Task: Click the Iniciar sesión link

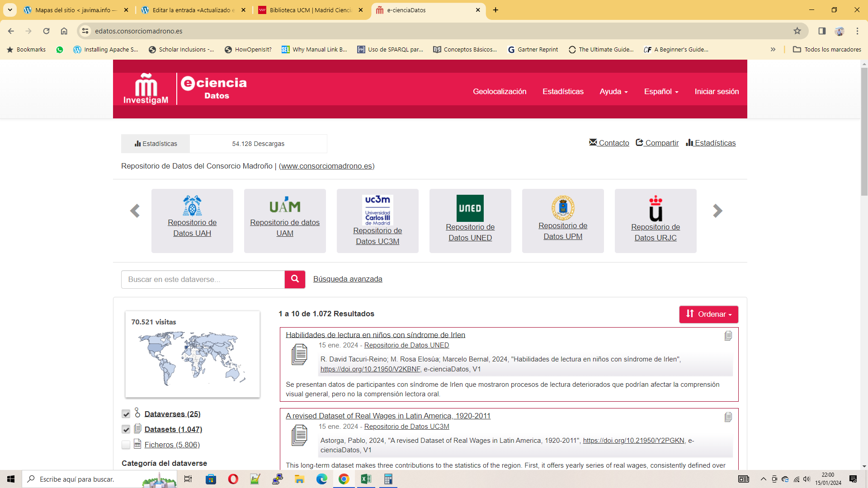Action: click(x=717, y=91)
